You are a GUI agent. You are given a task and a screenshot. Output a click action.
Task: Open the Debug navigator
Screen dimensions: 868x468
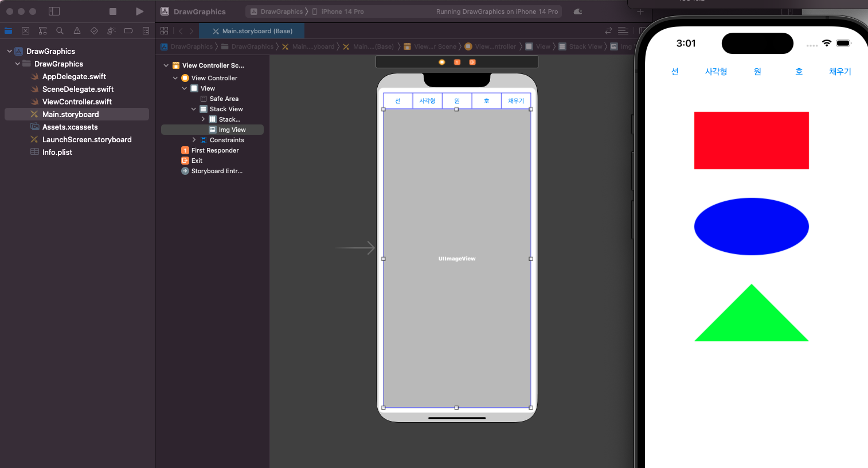pos(111,31)
